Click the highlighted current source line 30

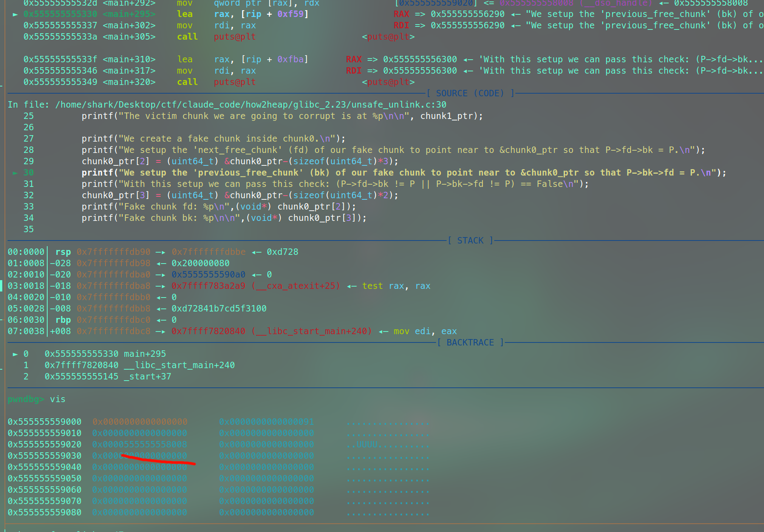tap(404, 173)
